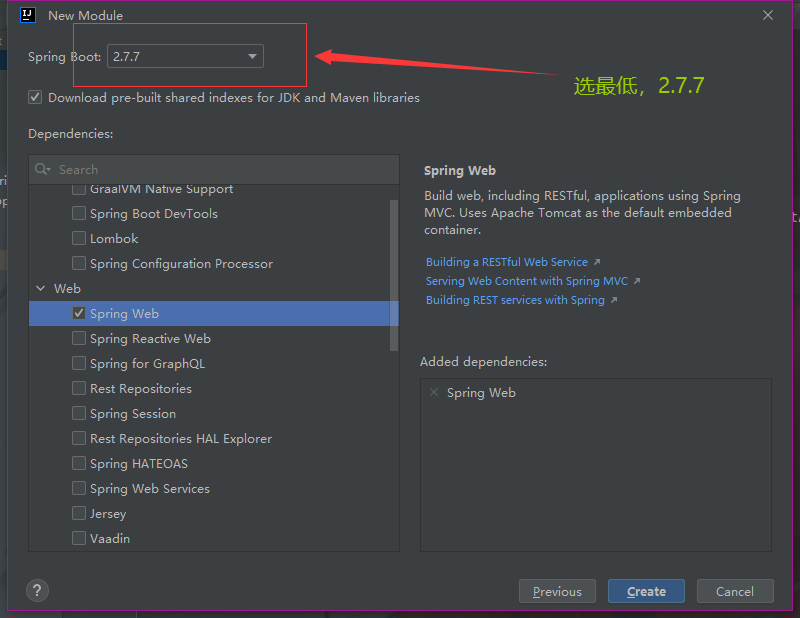Image resolution: width=800 pixels, height=618 pixels.
Task: Click external arrow beside Serving Web Content link
Action: [637, 281]
